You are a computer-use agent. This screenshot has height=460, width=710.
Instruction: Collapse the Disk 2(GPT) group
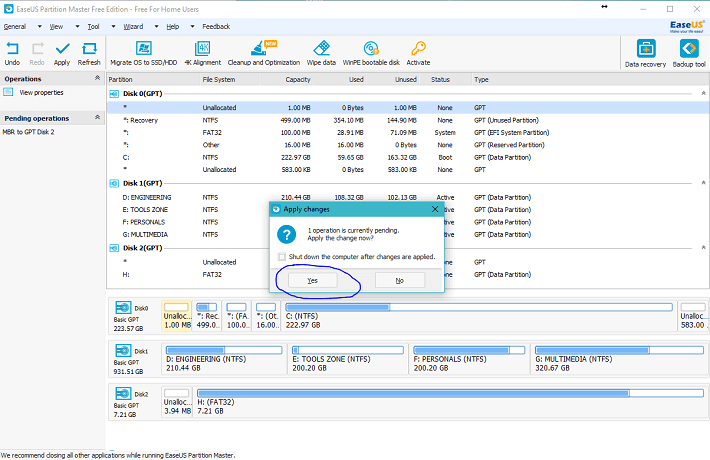[703, 248]
